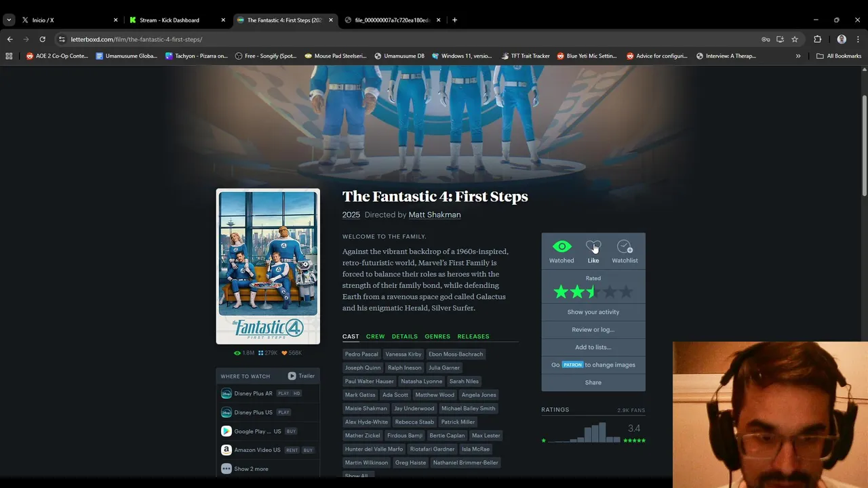
Task: Switch to the GENRES tab
Action: click(x=437, y=336)
